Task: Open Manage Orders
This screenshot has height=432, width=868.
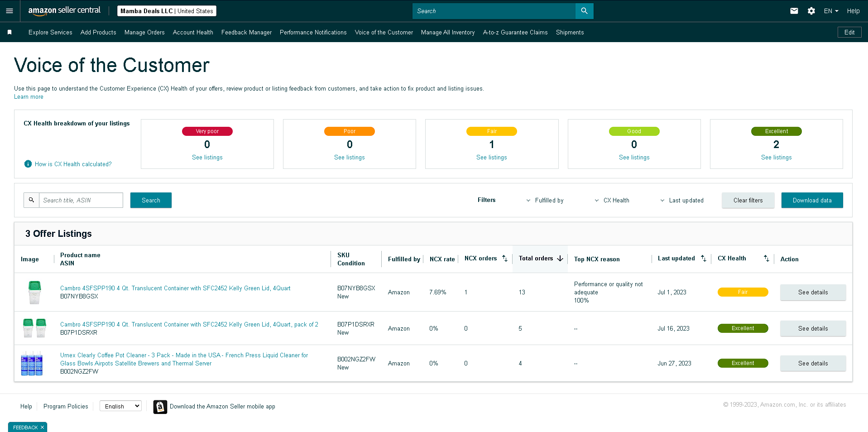Action: click(x=144, y=32)
